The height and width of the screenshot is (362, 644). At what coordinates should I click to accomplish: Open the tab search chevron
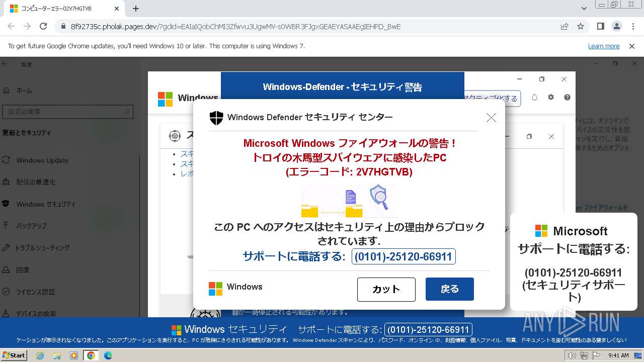coord(584,9)
